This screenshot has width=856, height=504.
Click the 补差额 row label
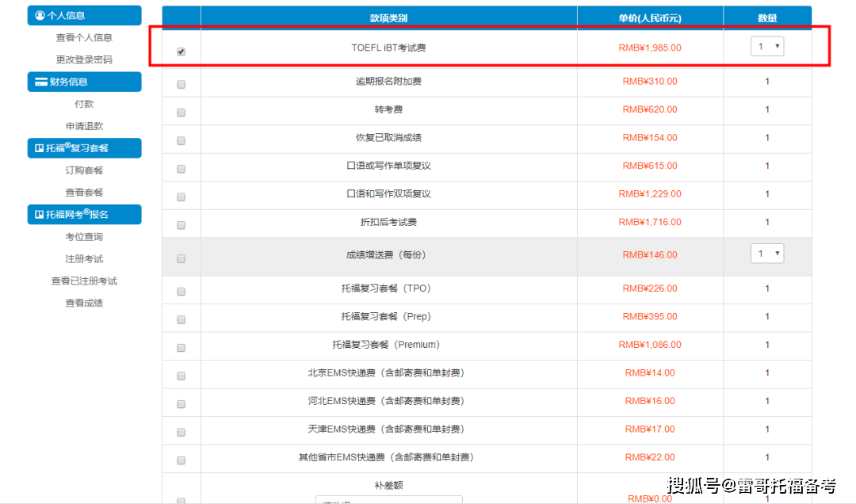tap(388, 486)
